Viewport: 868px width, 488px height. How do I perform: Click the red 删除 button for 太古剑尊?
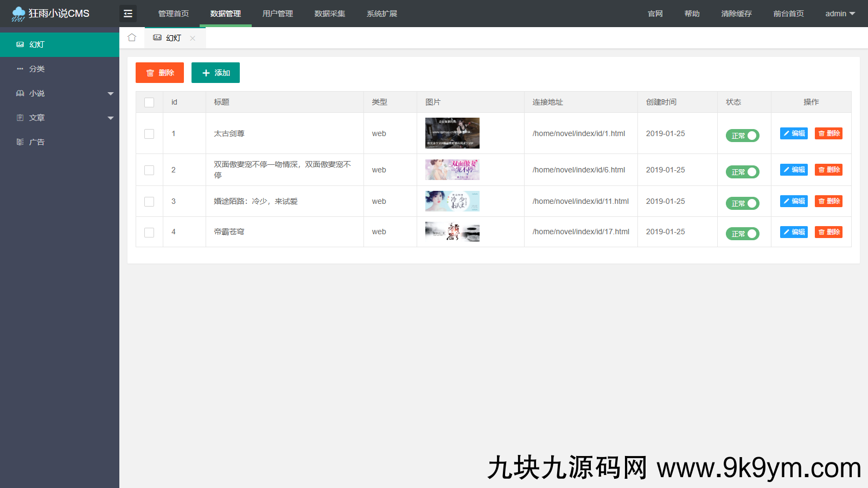828,133
